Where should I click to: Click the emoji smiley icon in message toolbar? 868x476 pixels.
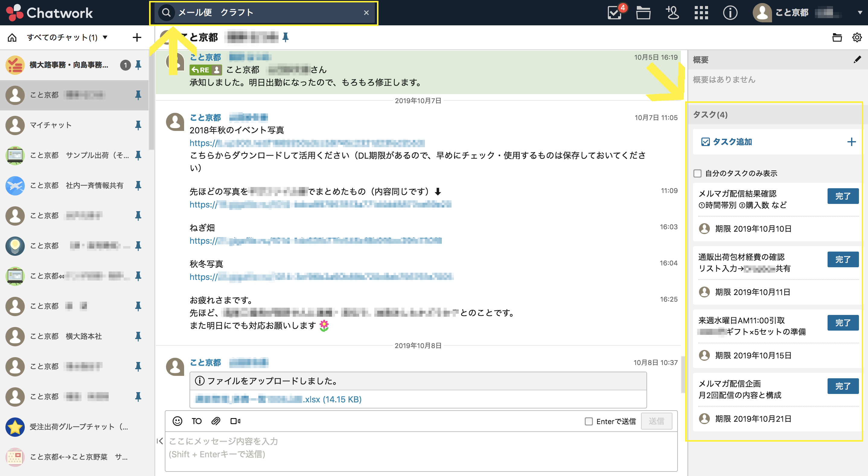tap(177, 421)
